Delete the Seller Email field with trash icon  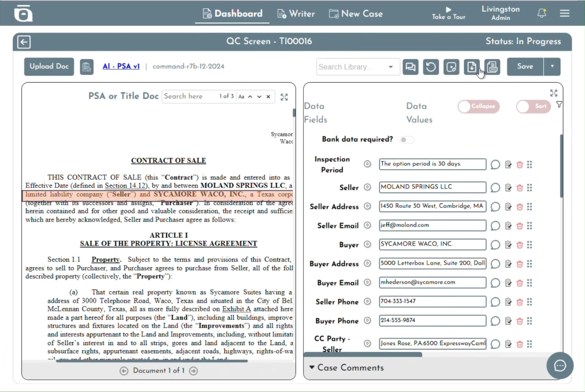[x=519, y=226]
